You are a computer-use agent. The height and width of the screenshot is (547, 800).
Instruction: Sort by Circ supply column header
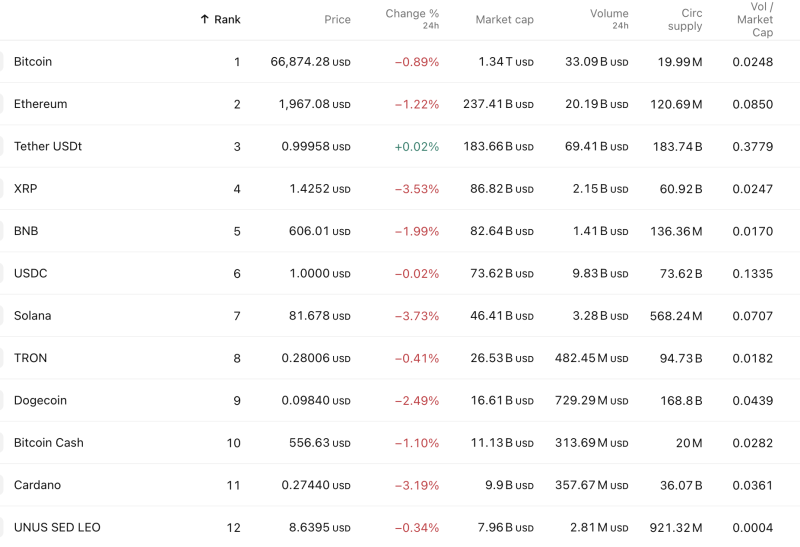(x=685, y=19)
